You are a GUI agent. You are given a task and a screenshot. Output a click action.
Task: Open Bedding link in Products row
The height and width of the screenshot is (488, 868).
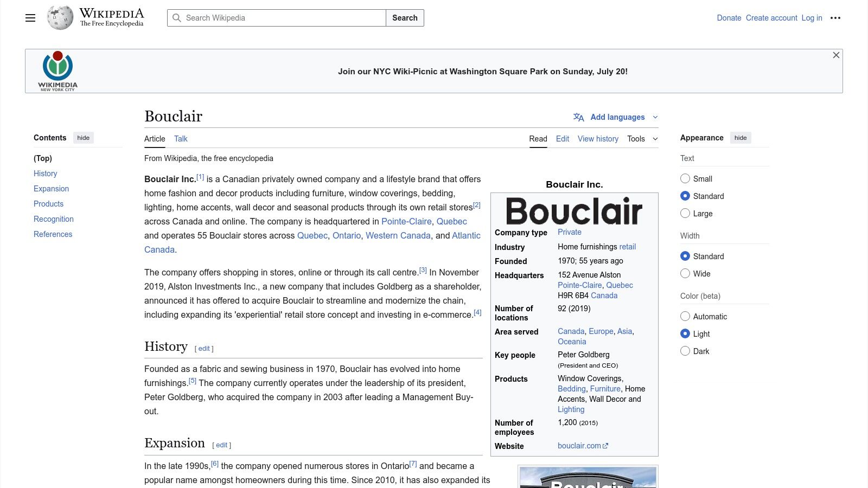coord(572,389)
